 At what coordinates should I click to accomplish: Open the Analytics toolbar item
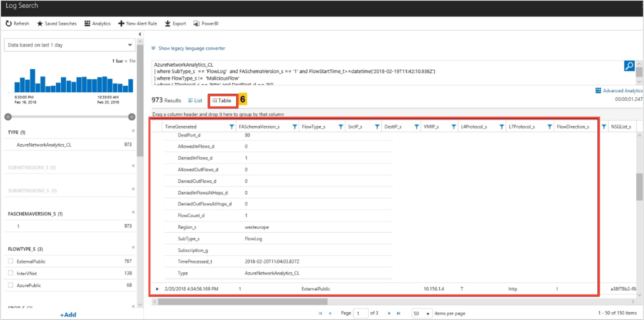point(97,24)
